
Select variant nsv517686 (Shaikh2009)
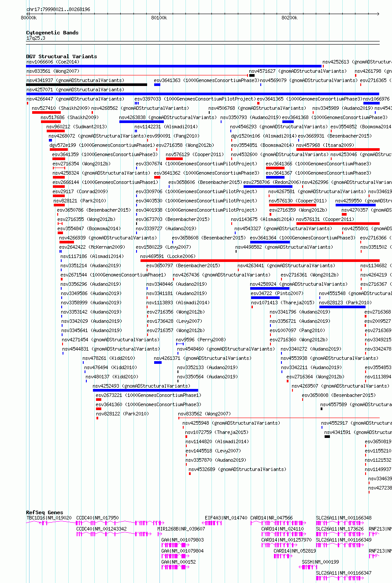tap(70, 117)
